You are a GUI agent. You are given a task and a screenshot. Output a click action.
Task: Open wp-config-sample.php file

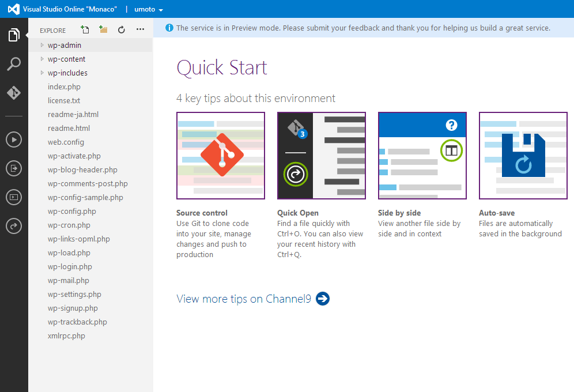point(85,197)
